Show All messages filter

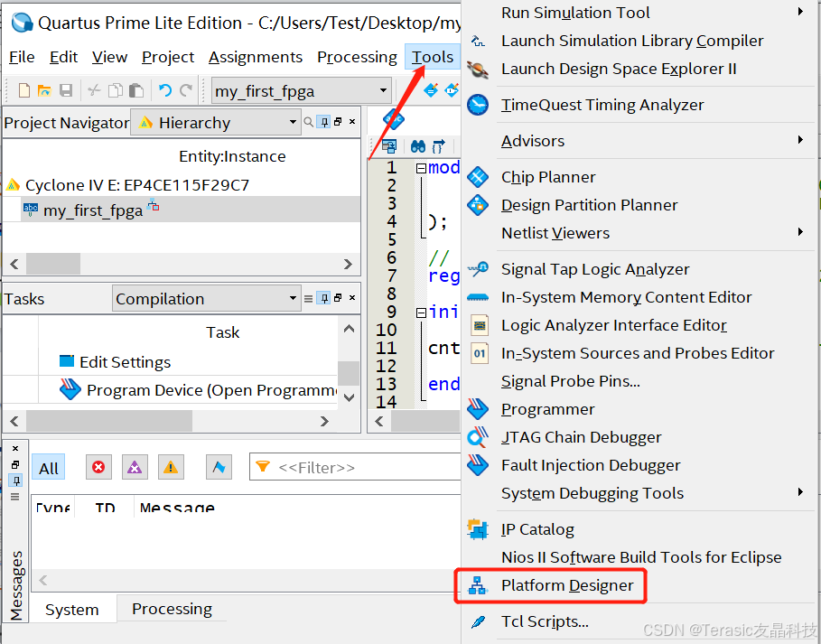pos(49,468)
